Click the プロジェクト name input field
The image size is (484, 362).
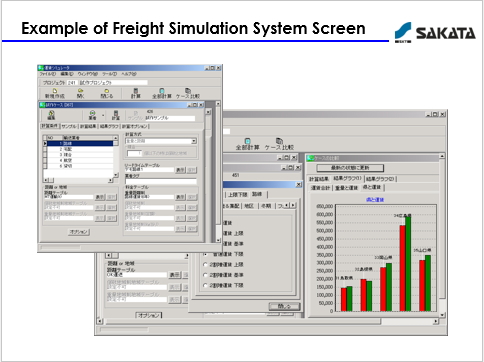[113, 82]
